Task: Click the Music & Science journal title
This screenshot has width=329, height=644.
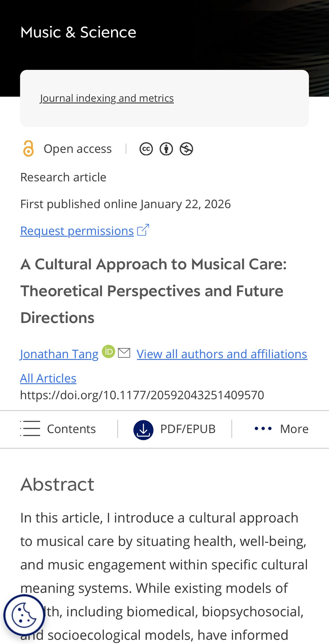Action: (78, 32)
